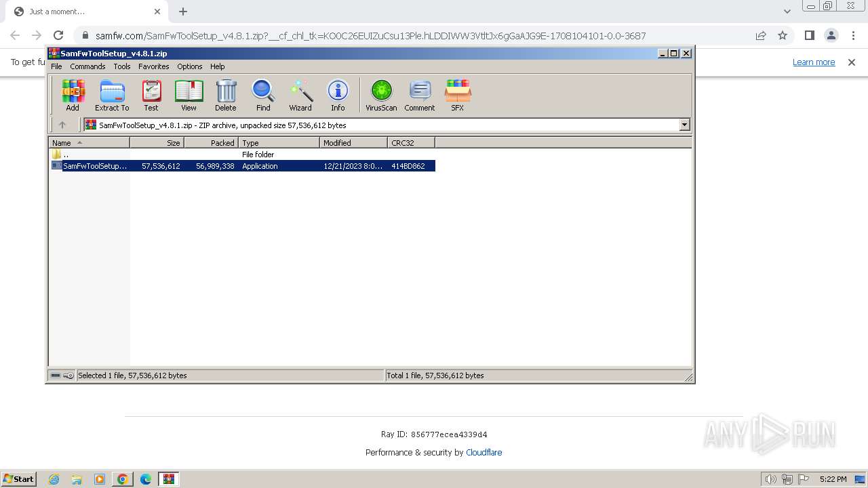Dismiss the Chrome info bar
Image resolution: width=868 pixels, height=488 pixels.
point(852,62)
